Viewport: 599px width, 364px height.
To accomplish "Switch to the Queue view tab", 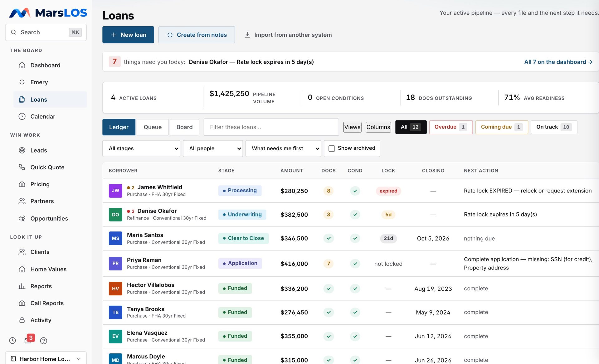I will click(153, 127).
